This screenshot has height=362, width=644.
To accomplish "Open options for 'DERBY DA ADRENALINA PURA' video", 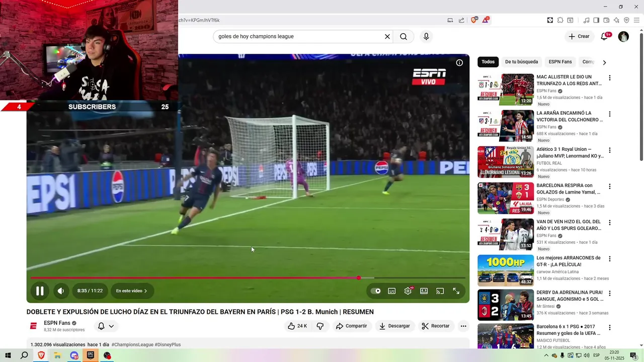I will (x=609, y=293).
